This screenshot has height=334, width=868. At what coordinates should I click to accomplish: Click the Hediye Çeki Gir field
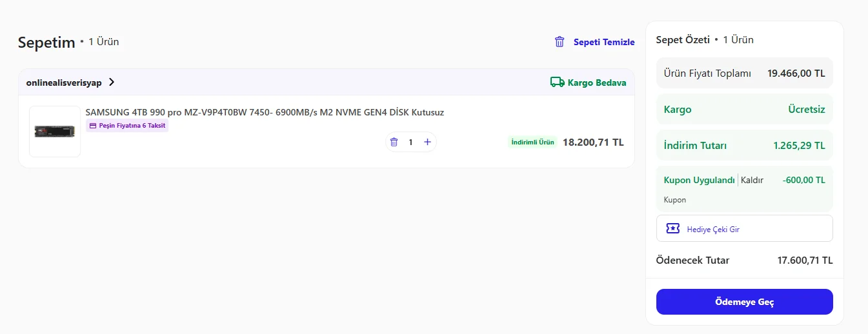[x=745, y=228]
